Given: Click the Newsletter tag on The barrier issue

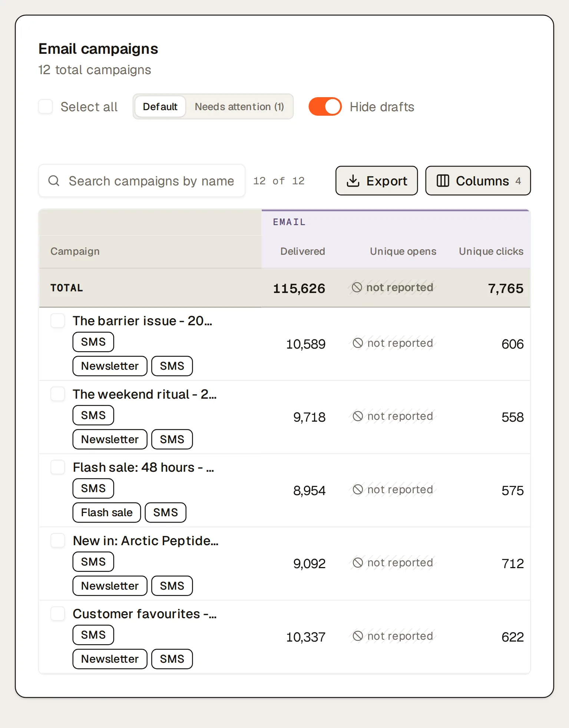Looking at the screenshot, I should pyautogui.click(x=110, y=366).
